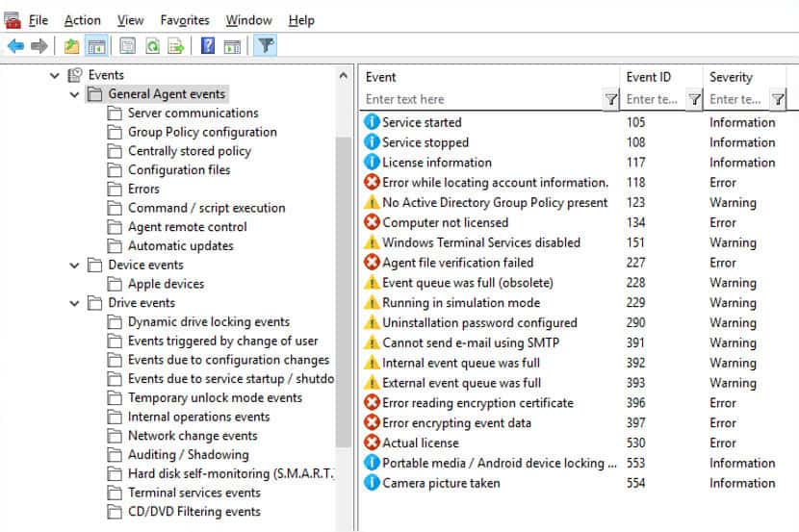Click the Export List toolbar icon
This screenshot has width=799, height=532.
(176, 46)
